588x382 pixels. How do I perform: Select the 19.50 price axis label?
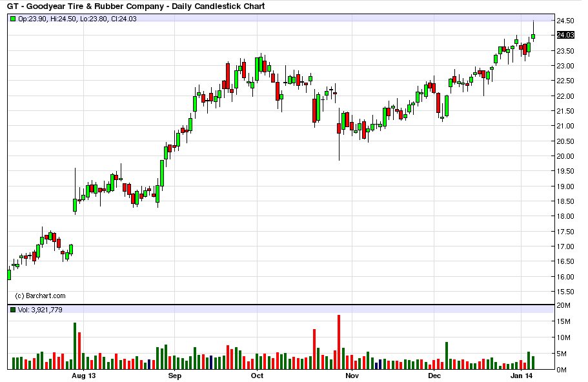[565, 171]
